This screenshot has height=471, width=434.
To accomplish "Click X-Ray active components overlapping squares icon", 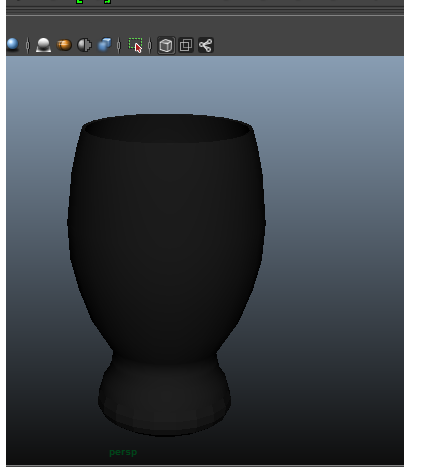I will click(x=186, y=45).
